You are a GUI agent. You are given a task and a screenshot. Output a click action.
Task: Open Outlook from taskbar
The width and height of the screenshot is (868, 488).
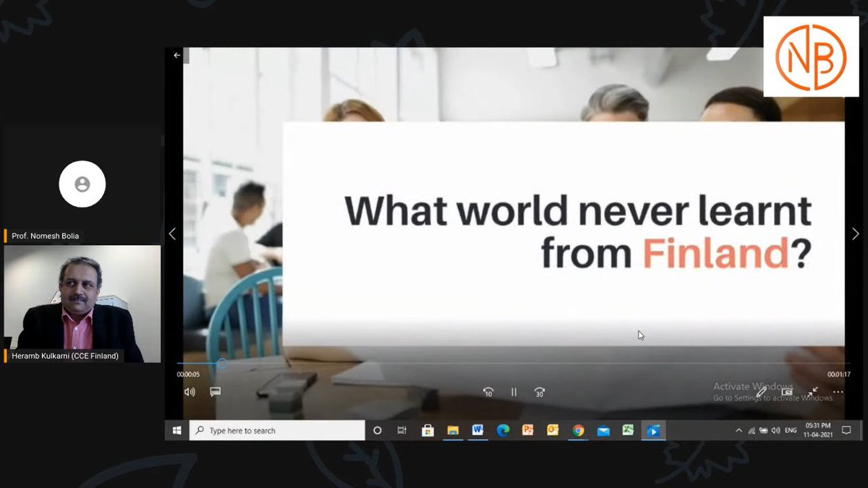click(553, 430)
